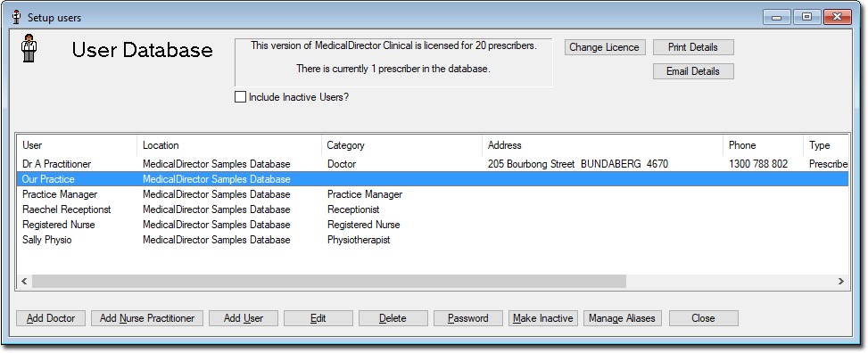The height and width of the screenshot is (353, 868).
Task: Click the Make Inactive button
Action: click(543, 318)
